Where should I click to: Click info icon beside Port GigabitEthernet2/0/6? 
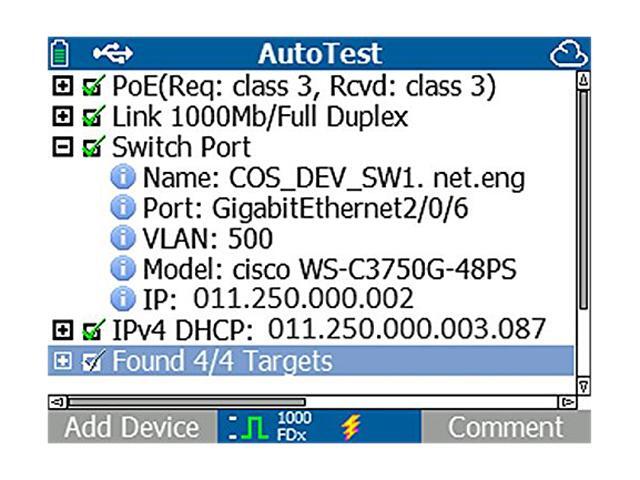point(126,209)
